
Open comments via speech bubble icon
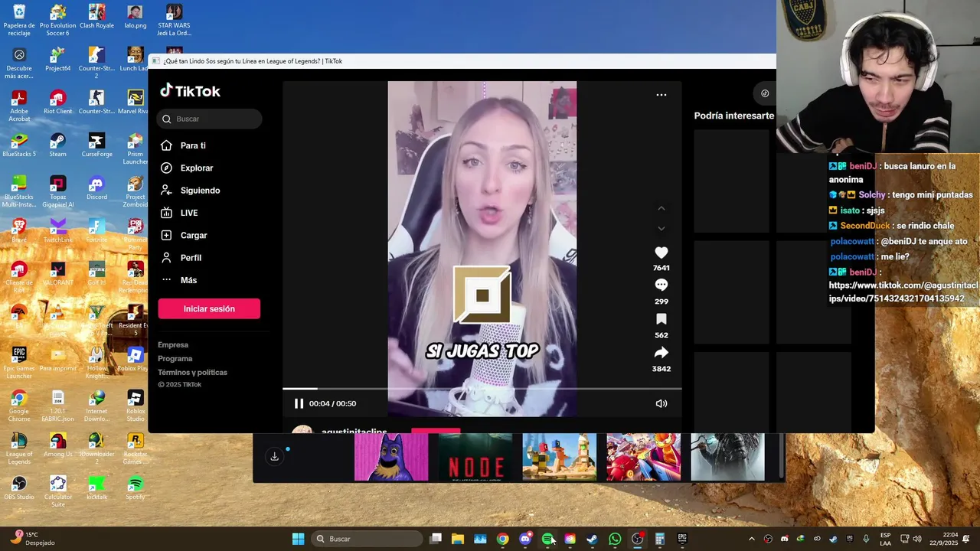(x=661, y=285)
